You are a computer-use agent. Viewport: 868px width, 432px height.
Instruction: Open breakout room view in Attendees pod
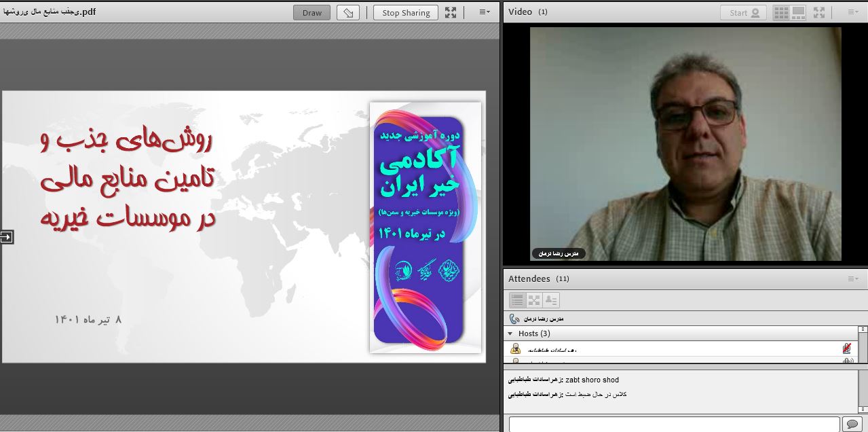[x=535, y=300]
